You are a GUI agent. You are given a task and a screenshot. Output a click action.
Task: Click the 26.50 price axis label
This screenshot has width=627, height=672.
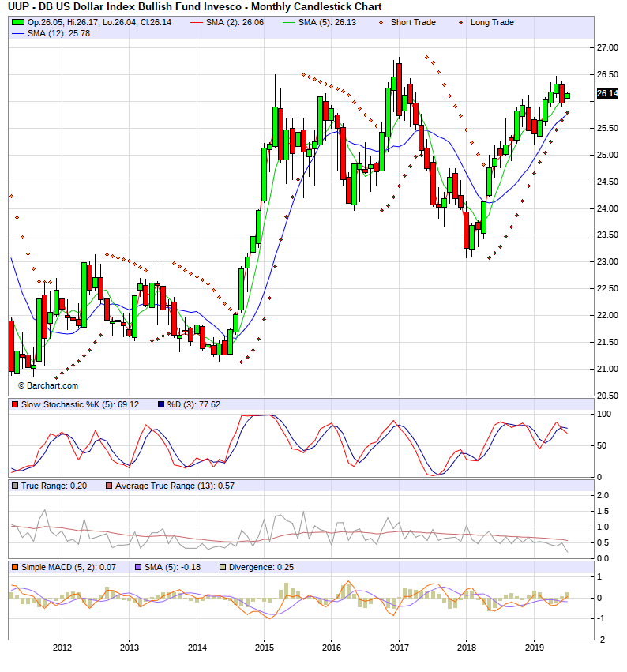pos(608,74)
